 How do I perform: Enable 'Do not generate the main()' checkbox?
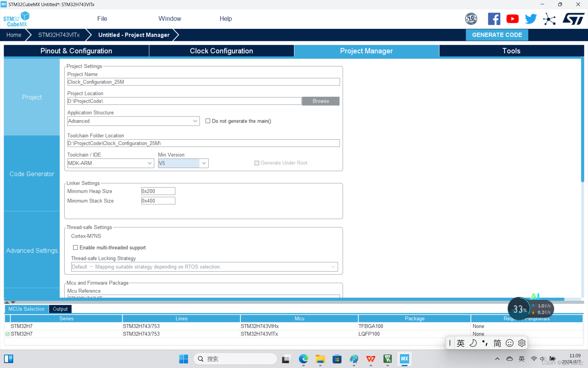click(x=208, y=121)
